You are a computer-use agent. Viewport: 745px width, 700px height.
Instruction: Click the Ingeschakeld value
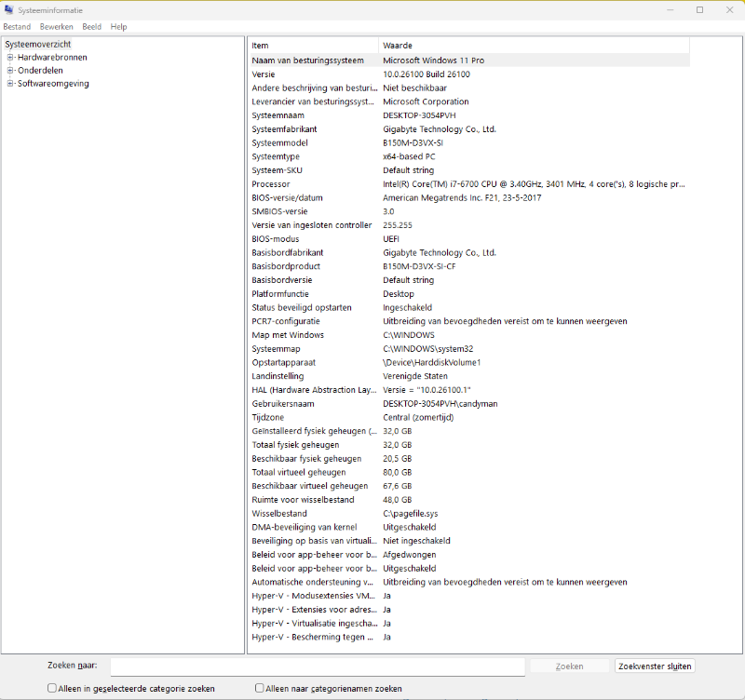(x=407, y=308)
